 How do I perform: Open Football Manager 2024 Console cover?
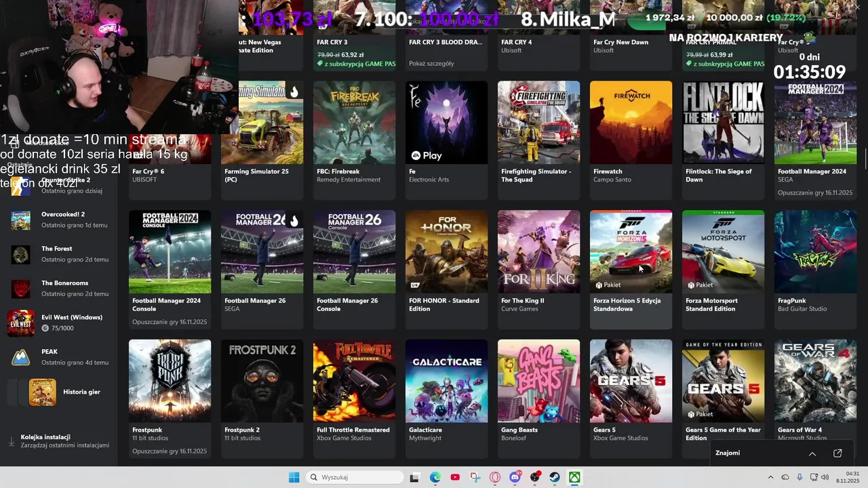pyautogui.click(x=170, y=251)
